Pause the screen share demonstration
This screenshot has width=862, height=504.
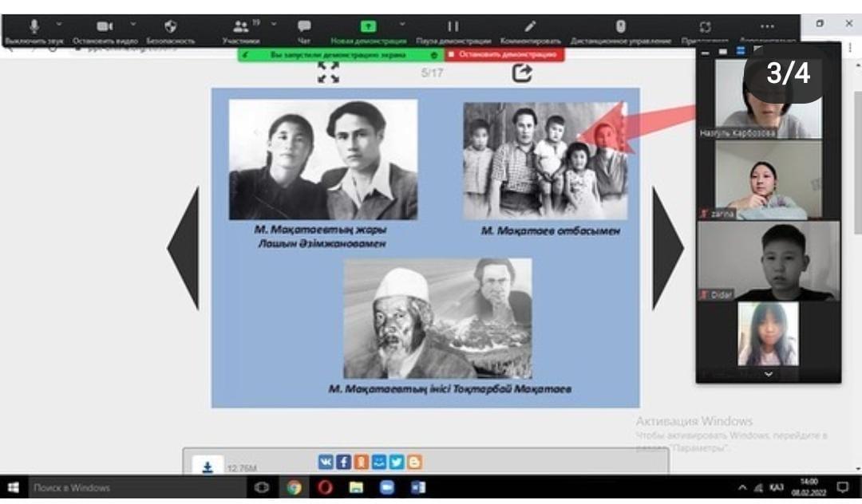[x=453, y=26]
